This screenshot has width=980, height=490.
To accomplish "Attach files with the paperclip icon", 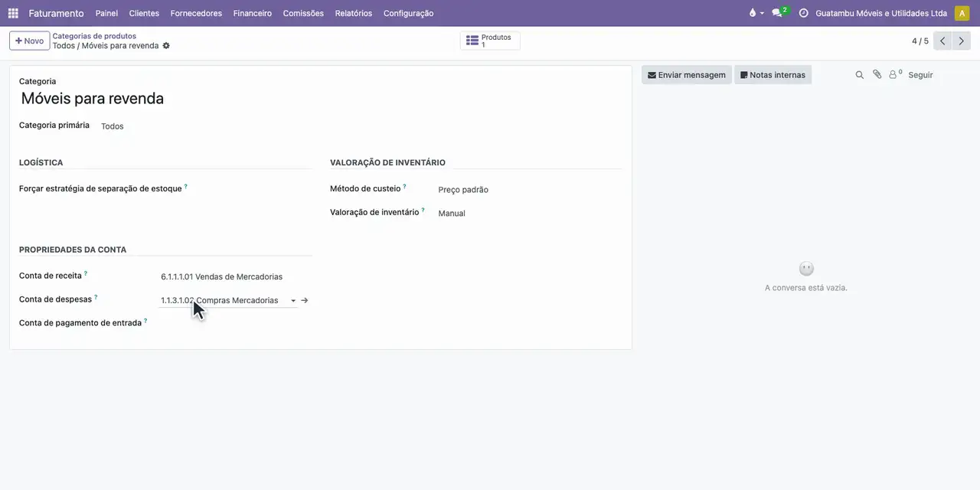I will tap(877, 75).
